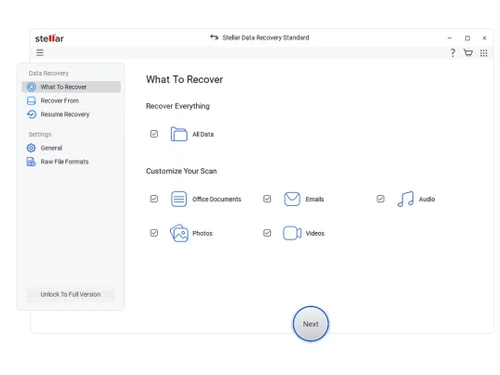Click the Videos label
This screenshot has height=375, width=500.
pyautogui.click(x=315, y=233)
